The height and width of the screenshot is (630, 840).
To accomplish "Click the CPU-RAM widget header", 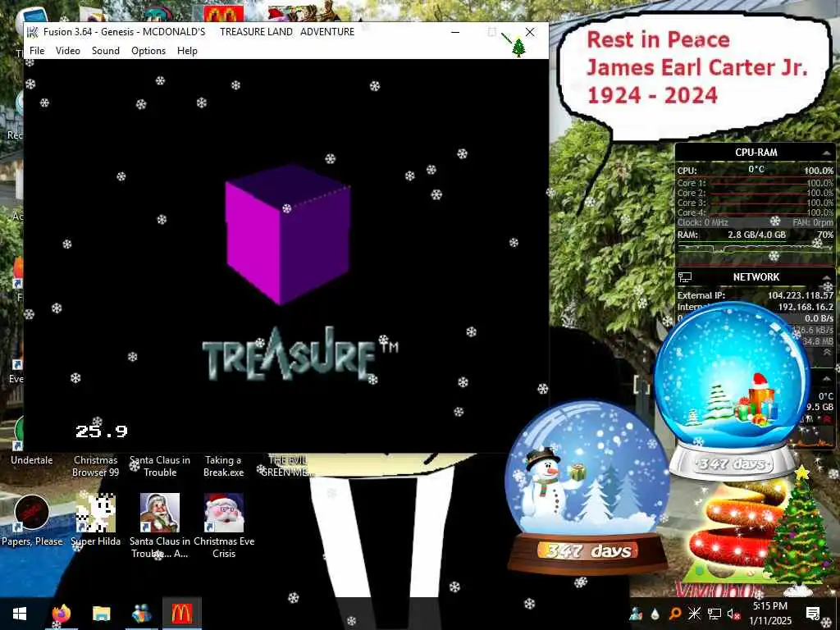I will point(756,153).
